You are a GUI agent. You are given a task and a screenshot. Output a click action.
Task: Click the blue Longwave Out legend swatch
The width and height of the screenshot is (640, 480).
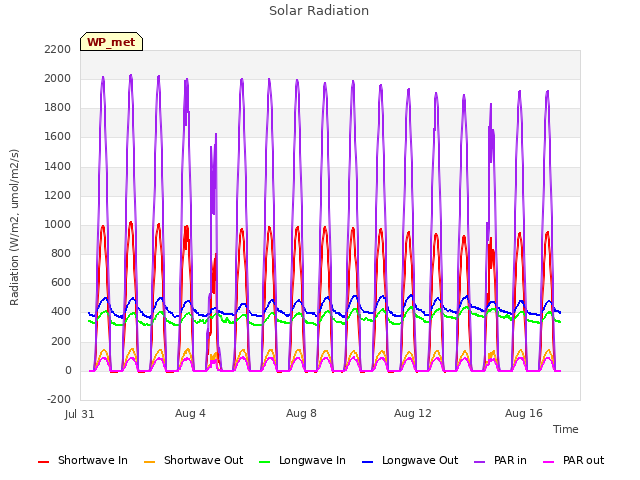click(x=368, y=462)
